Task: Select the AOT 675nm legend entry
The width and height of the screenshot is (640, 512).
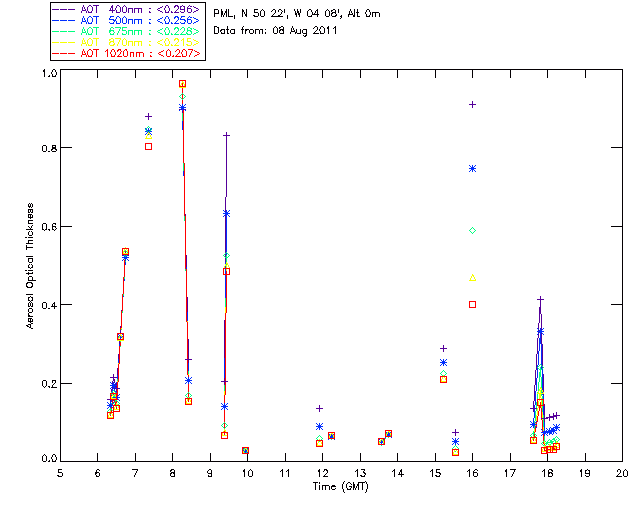Action: [127, 31]
